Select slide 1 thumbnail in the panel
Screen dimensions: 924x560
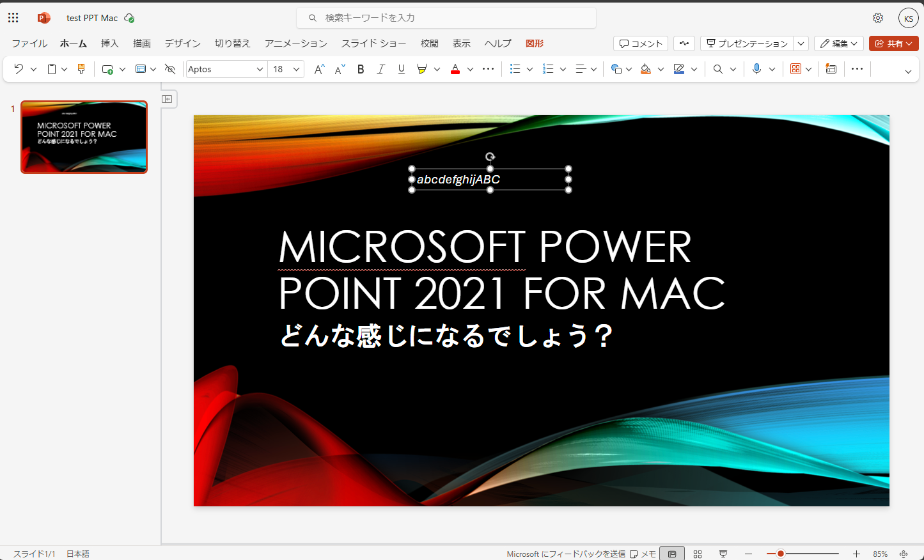[x=83, y=137]
